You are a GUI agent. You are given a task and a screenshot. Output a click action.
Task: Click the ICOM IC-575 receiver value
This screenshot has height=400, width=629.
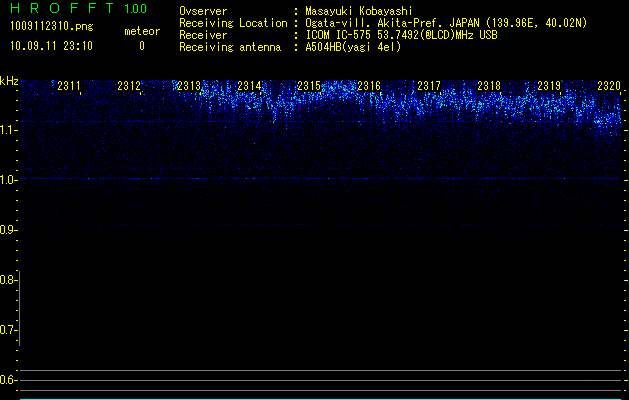401,35
